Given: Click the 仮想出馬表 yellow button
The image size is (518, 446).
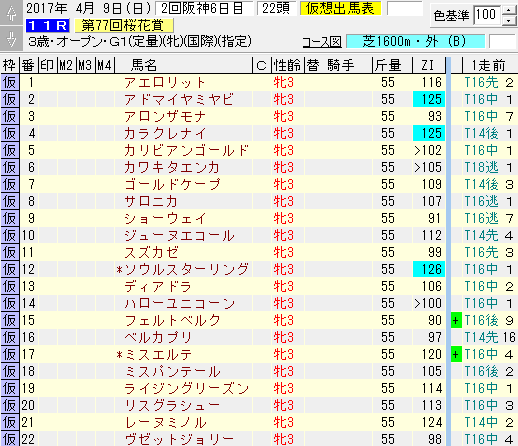Looking at the screenshot, I should (x=340, y=8).
